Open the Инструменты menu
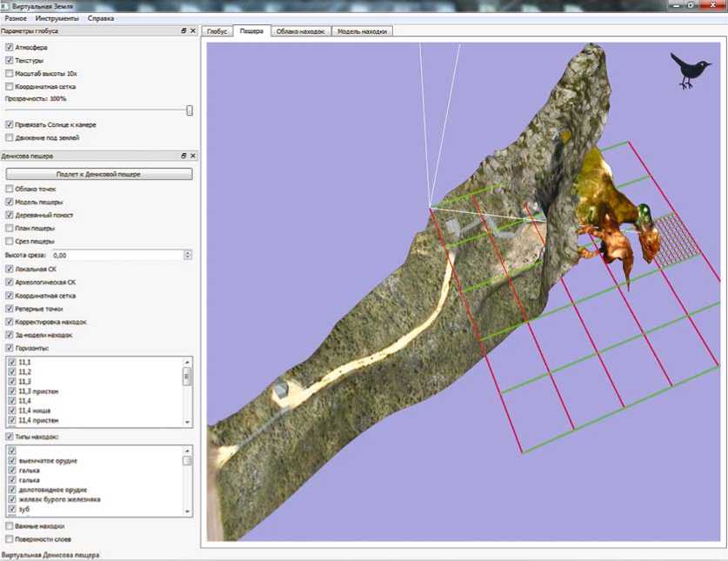The width and height of the screenshot is (728, 561). [x=58, y=18]
